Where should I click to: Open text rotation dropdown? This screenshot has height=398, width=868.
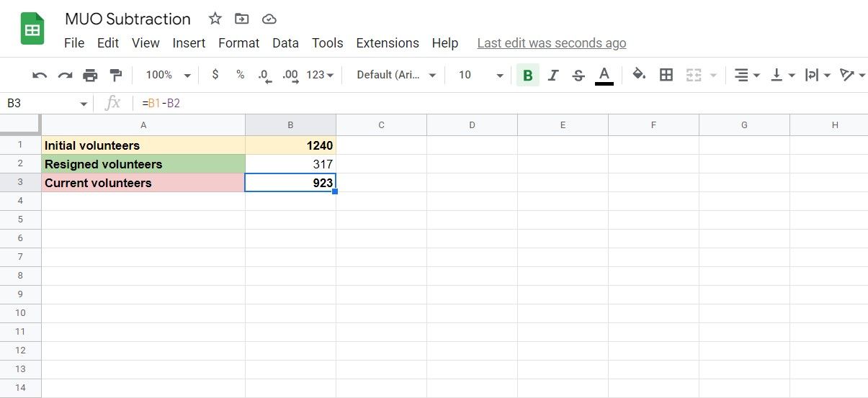click(853, 75)
